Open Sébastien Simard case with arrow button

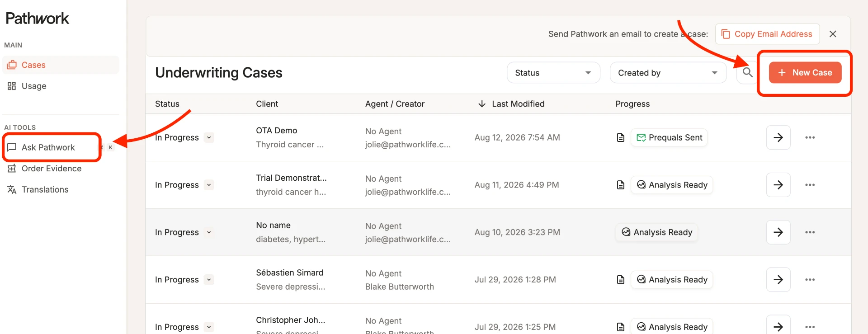[778, 280]
